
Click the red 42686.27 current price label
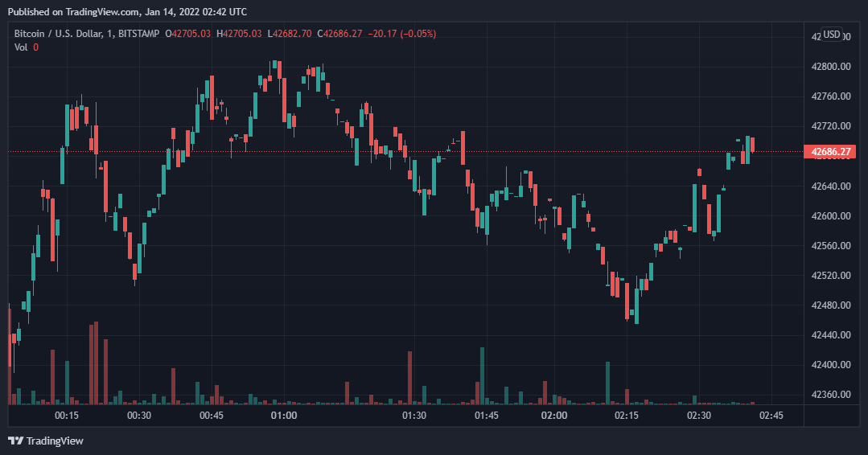[x=831, y=151]
